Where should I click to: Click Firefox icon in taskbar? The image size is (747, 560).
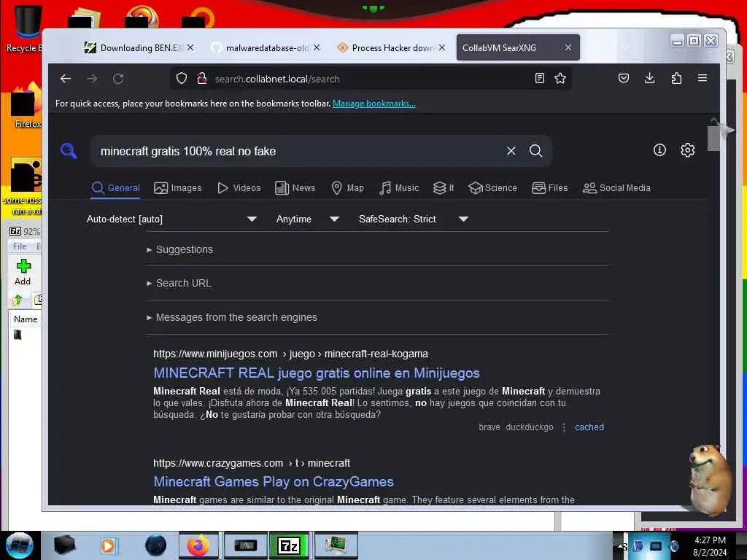[x=198, y=545]
